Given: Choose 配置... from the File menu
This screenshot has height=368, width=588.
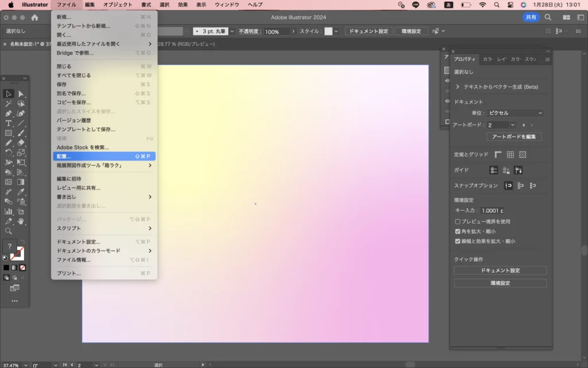Looking at the screenshot, I should (x=103, y=156).
